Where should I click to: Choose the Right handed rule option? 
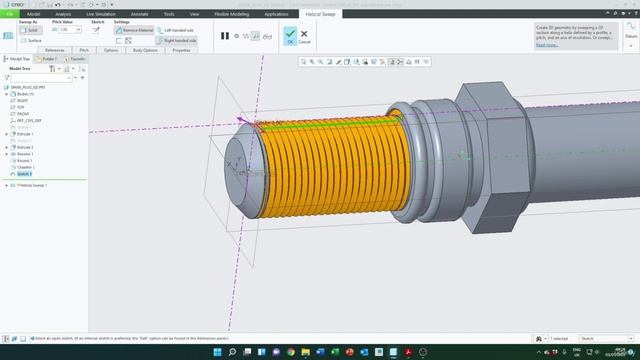point(176,40)
